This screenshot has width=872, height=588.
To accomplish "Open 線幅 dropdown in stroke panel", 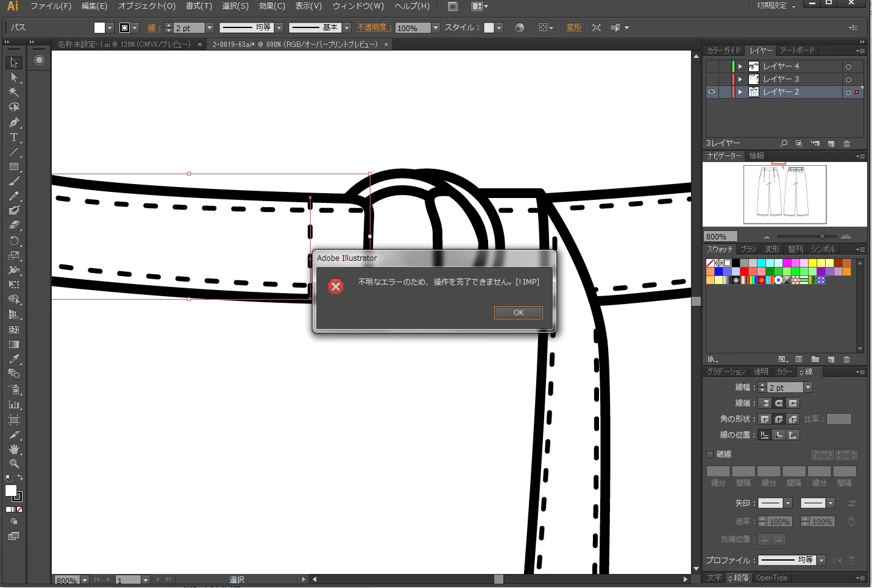I will coord(808,388).
